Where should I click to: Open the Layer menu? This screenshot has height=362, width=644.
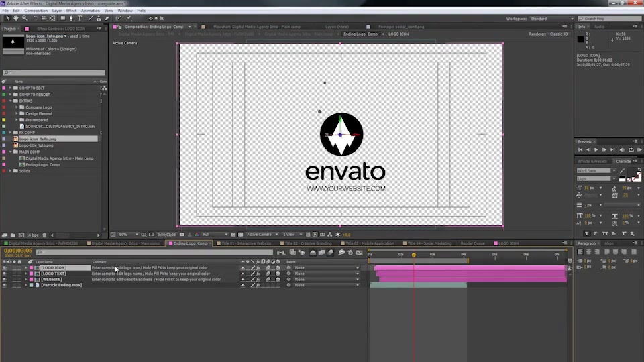point(56,11)
